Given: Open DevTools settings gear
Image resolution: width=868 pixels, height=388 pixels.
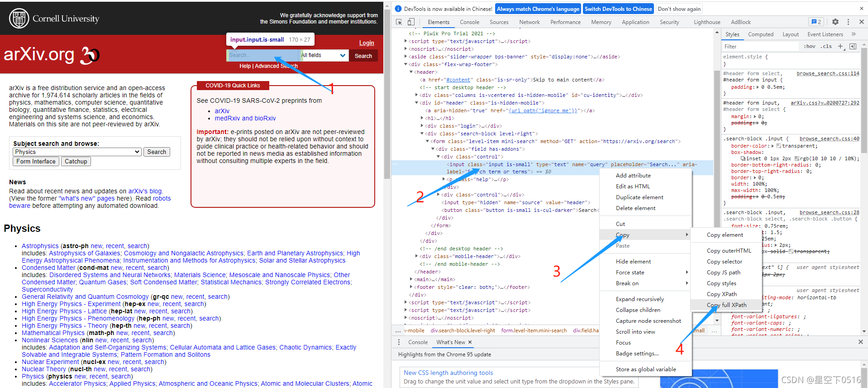Looking at the screenshot, I should coord(835,22).
